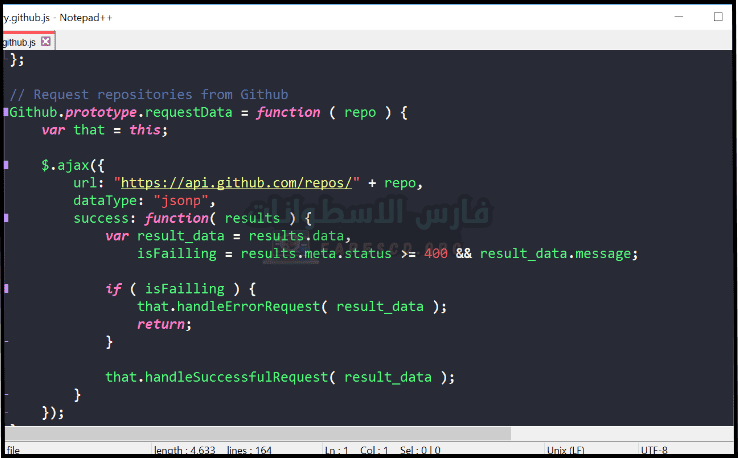Collapse the fold marker beside Github.prototype.requestData
The image size is (738, 458).
[5, 112]
